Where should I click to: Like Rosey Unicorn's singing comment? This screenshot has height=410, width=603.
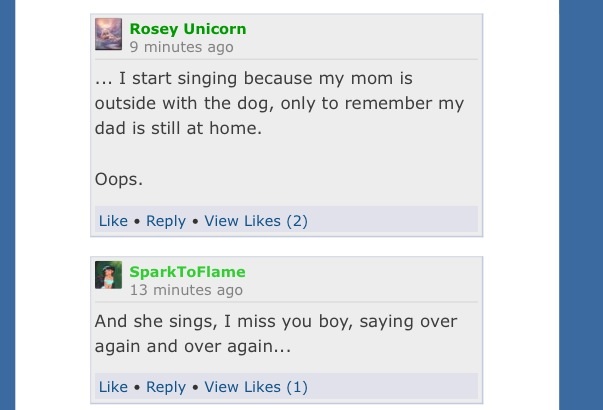coord(113,221)
